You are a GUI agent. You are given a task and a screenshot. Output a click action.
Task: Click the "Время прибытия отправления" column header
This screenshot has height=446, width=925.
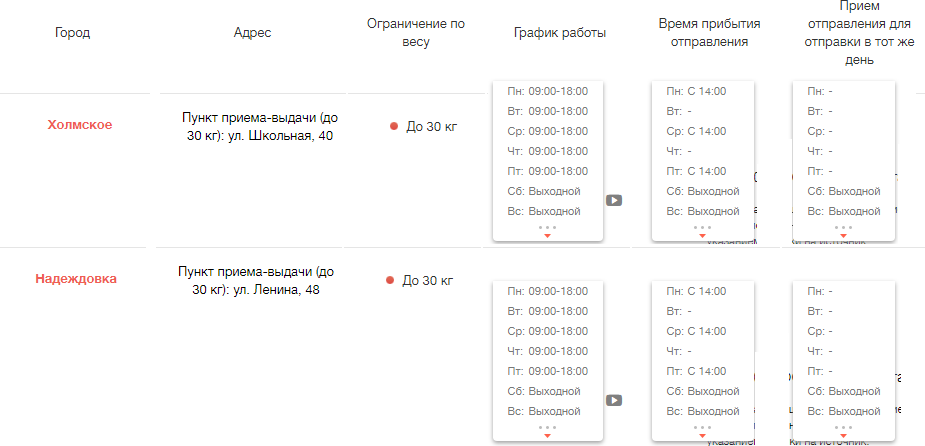pos(704,33)
